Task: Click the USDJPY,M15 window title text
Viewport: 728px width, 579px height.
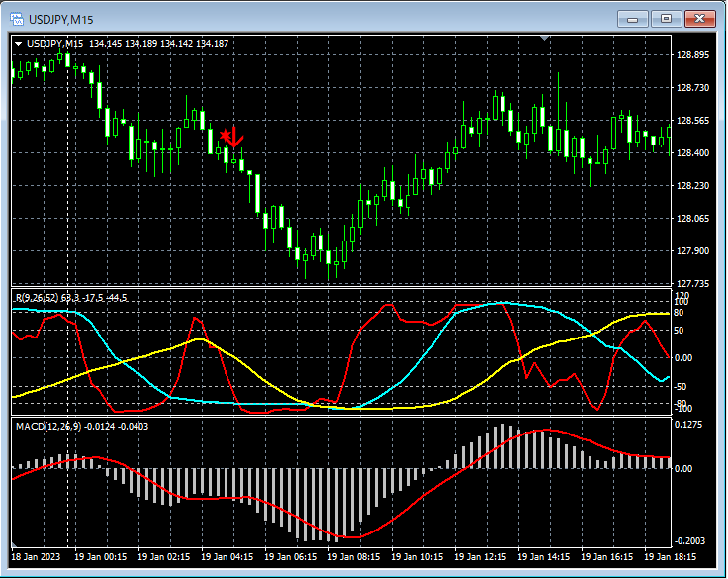Action: click(60, 20)
